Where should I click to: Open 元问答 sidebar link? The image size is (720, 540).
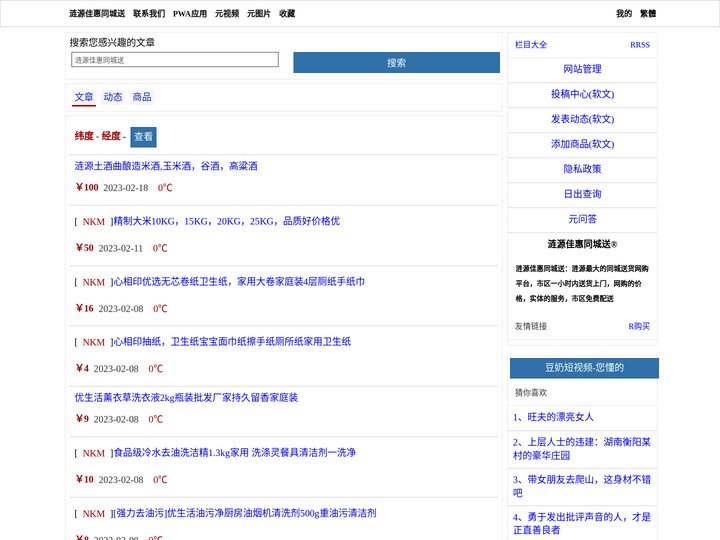[582, 219]
